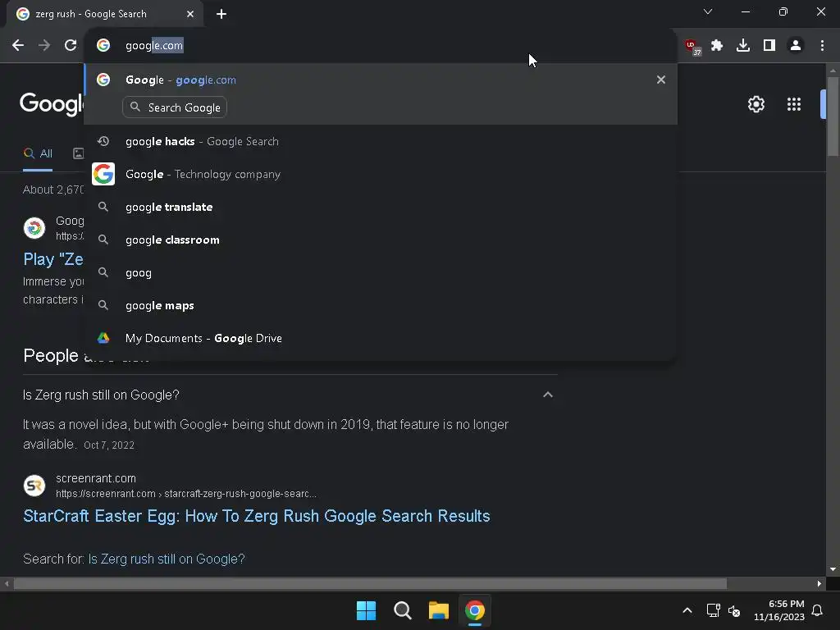Open the uBlock Origin extension icon
The width and height of the screenshot is (840, 630).
coord(692,47)
